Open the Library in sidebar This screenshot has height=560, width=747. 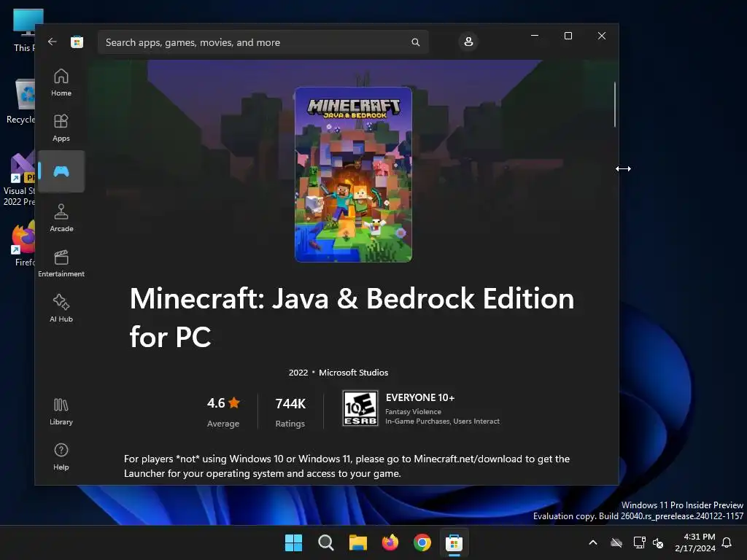[x=61, y=411]
